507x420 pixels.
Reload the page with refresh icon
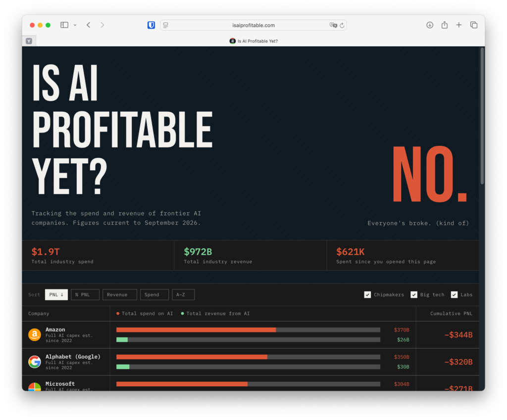click(342, 25)
